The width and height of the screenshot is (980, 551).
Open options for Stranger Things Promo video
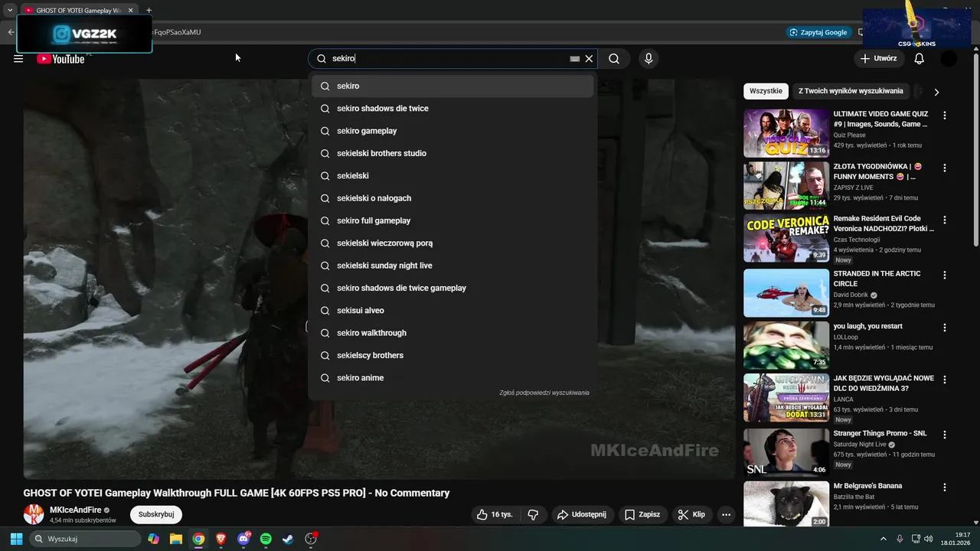pyautogui.click(x=945, y=435)
